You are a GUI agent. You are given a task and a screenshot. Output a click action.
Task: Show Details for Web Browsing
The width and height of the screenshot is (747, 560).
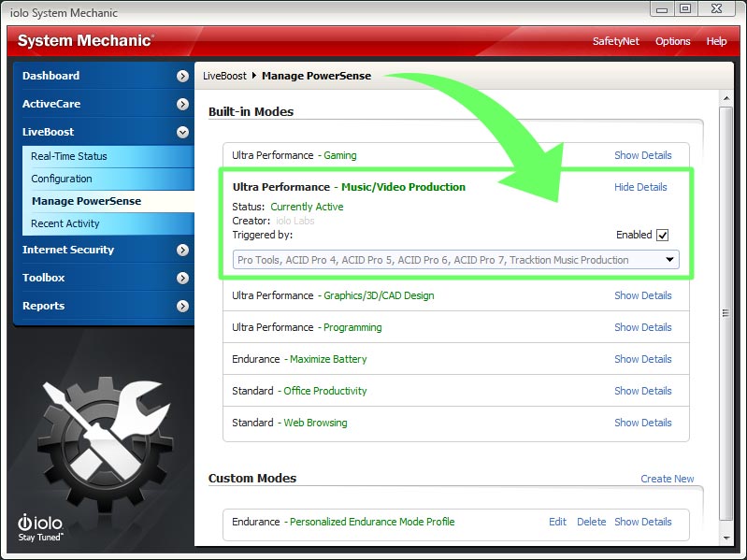click(642, 423)
